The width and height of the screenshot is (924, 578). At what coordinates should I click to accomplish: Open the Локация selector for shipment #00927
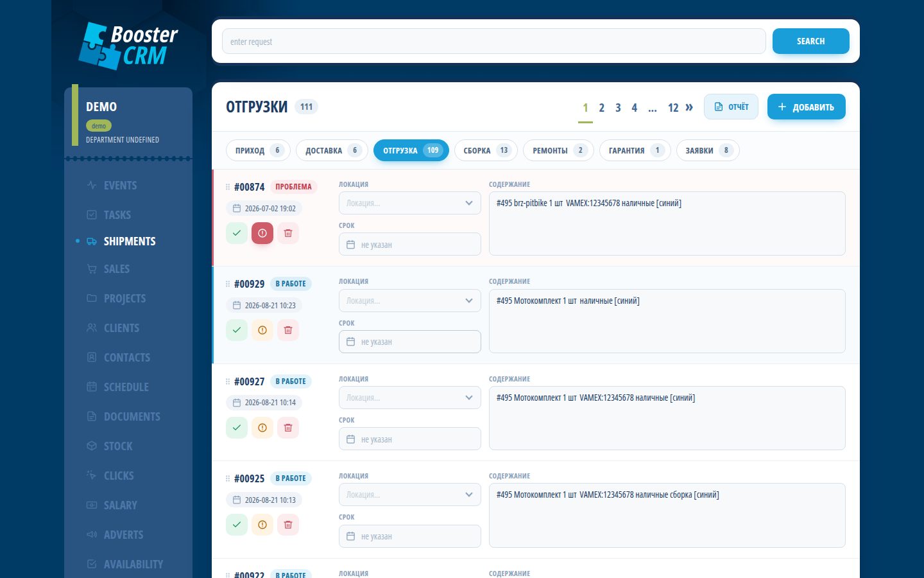(410, 398)
